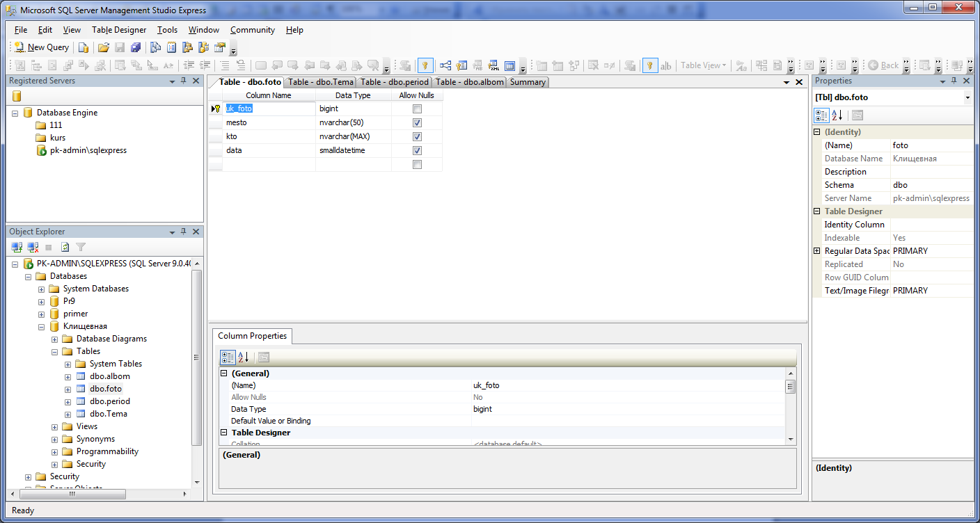Viewport: 980px width, 523px height.
Task: Click the Manage Indexes and Keys icon
Action: tap(461, 65)
